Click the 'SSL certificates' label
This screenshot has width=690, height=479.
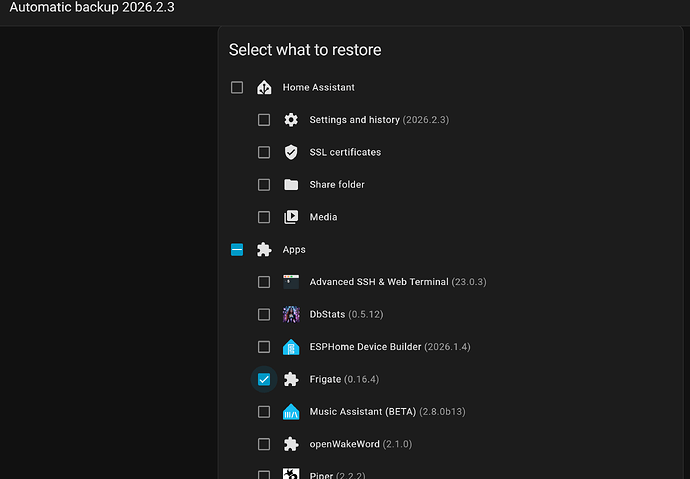[345, 152]
